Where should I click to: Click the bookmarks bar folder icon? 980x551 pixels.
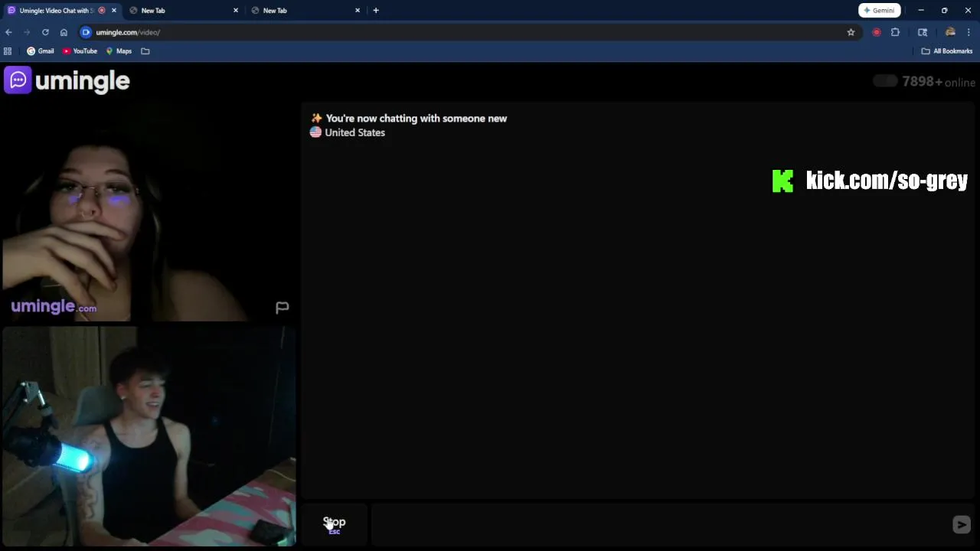145,51
